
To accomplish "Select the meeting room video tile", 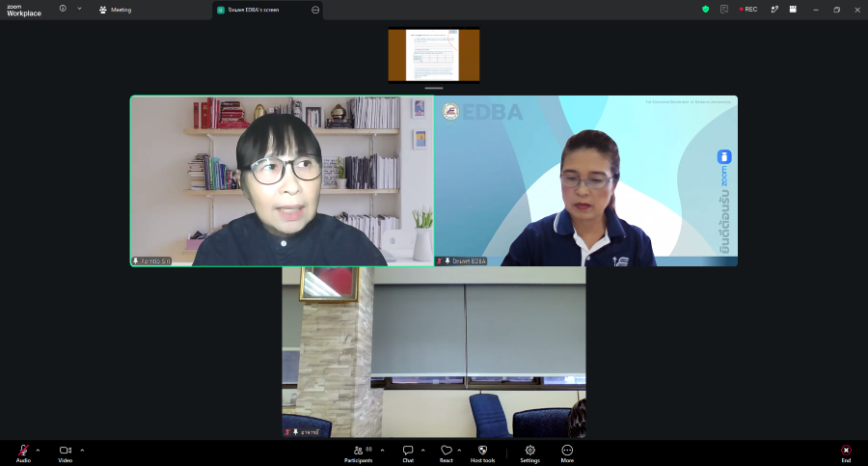I will (x=434, y=352).
